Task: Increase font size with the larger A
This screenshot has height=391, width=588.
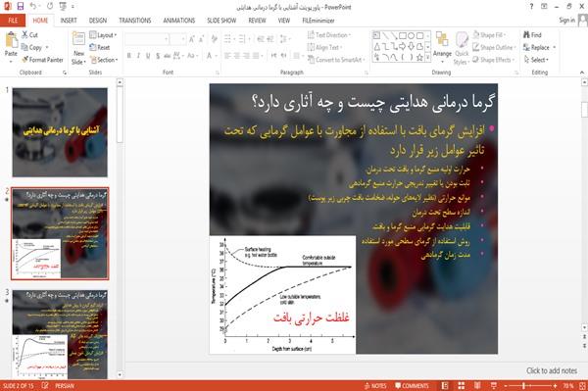Action: pyautogui.click(x=192, y=38)
